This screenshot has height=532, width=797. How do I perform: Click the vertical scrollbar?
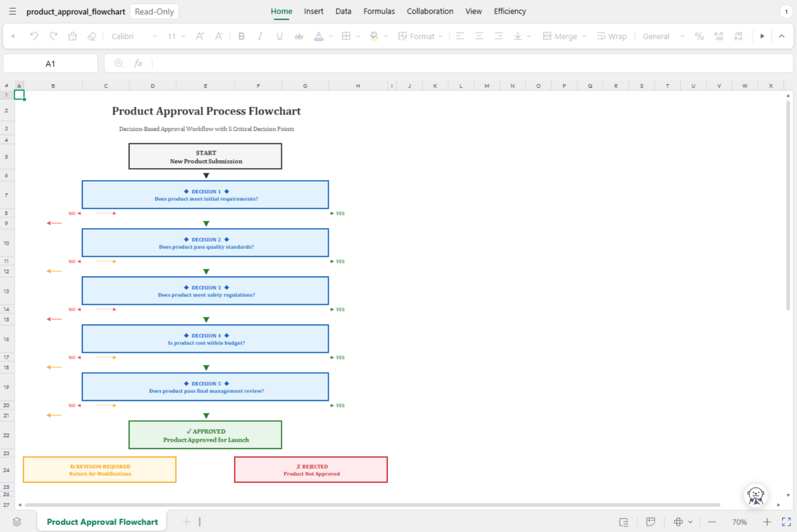point(788,205)
